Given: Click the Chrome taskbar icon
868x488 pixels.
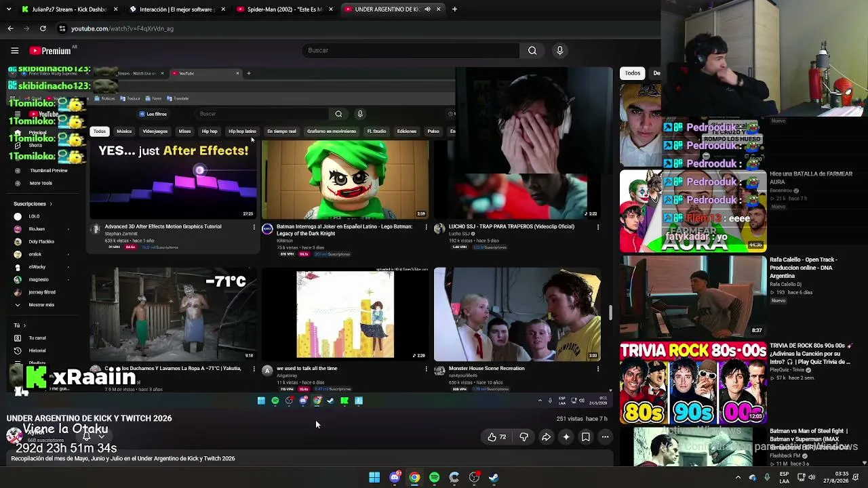Looking at the screenshot, I should 414,477.
